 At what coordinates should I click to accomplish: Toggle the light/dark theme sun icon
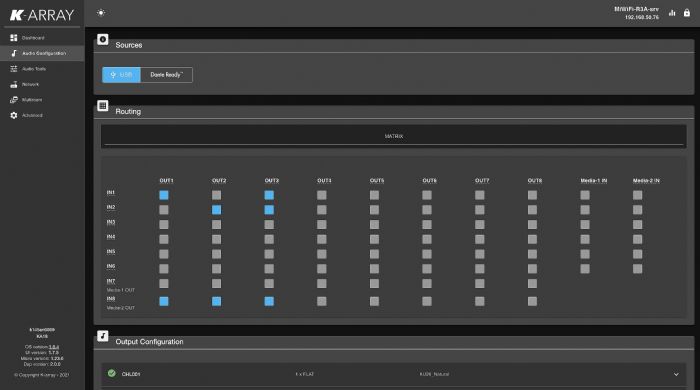(x=101, y=12)
